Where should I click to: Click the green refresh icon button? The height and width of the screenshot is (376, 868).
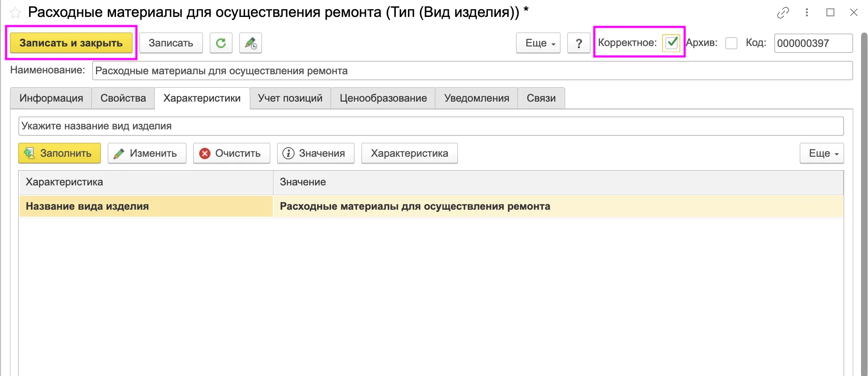(221, 43)
